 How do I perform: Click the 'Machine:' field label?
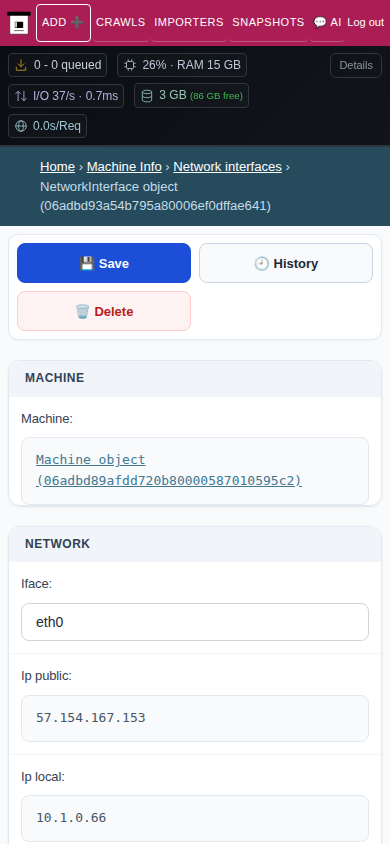tap(47, 418)
